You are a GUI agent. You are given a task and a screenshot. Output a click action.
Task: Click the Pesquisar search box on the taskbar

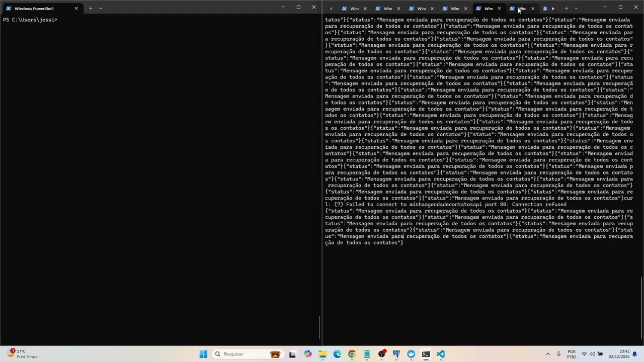(247, 354)
